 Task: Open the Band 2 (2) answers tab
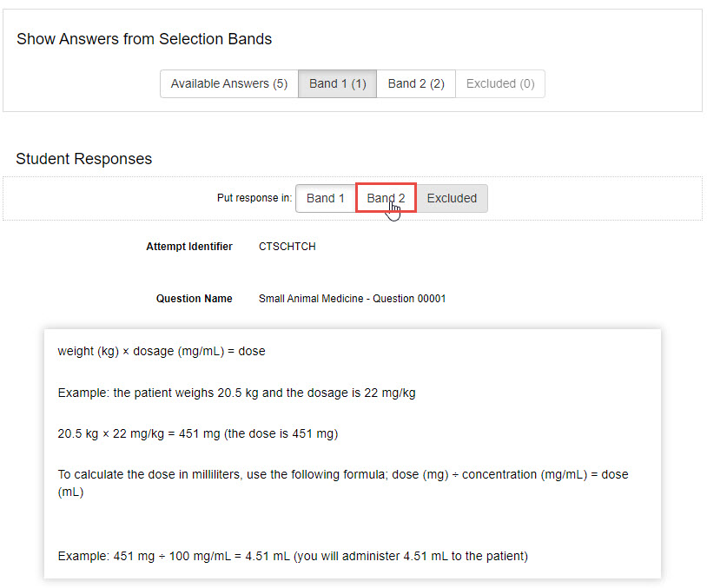click(415, 84)
